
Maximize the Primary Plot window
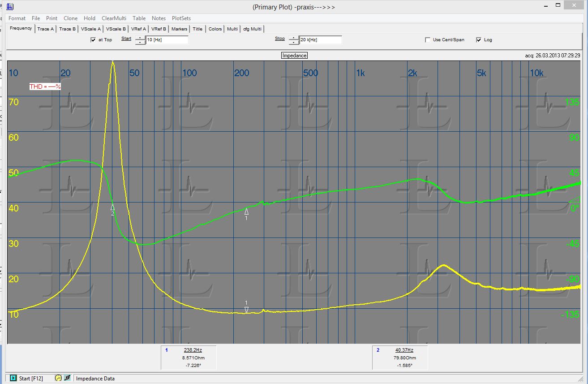coord(558,5)
